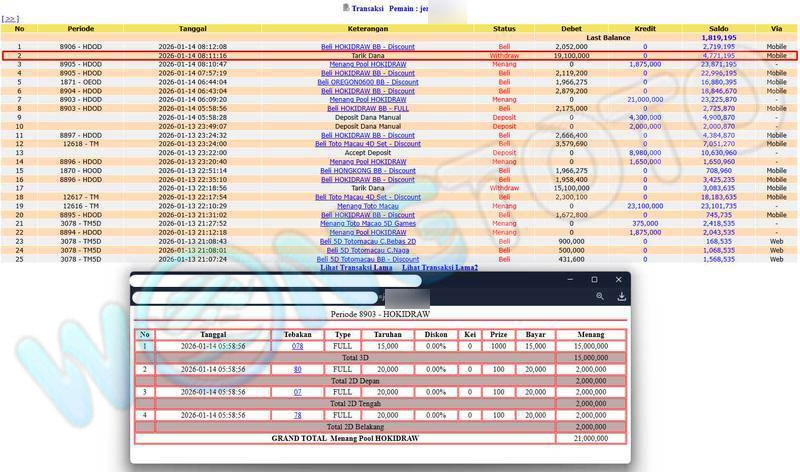This screenshot has height=472, width=800.
Task: Open Beli HOKIDRAW BB - FULL entry
Action: point(367,108)
